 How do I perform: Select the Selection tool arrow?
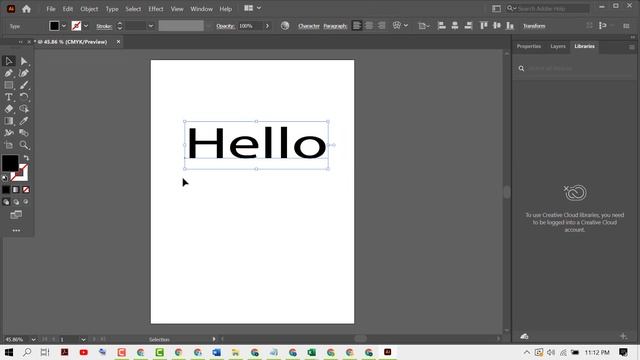tap(9, 61)
